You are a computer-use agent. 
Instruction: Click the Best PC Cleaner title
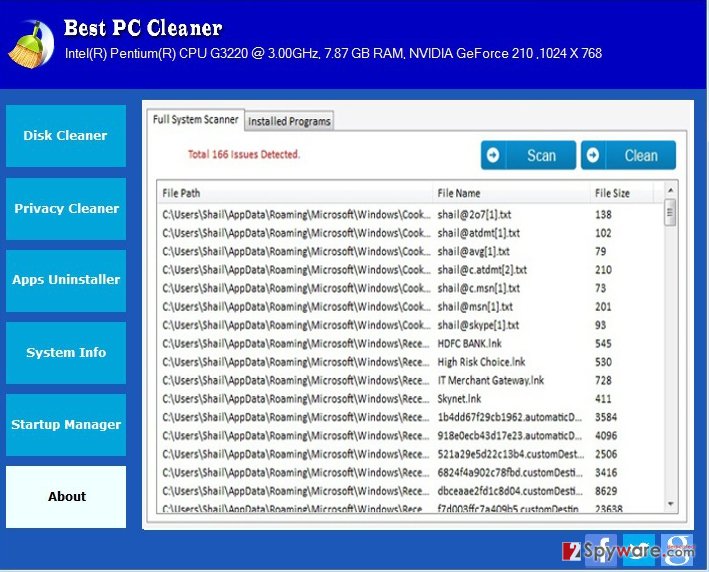coord(143,28)
